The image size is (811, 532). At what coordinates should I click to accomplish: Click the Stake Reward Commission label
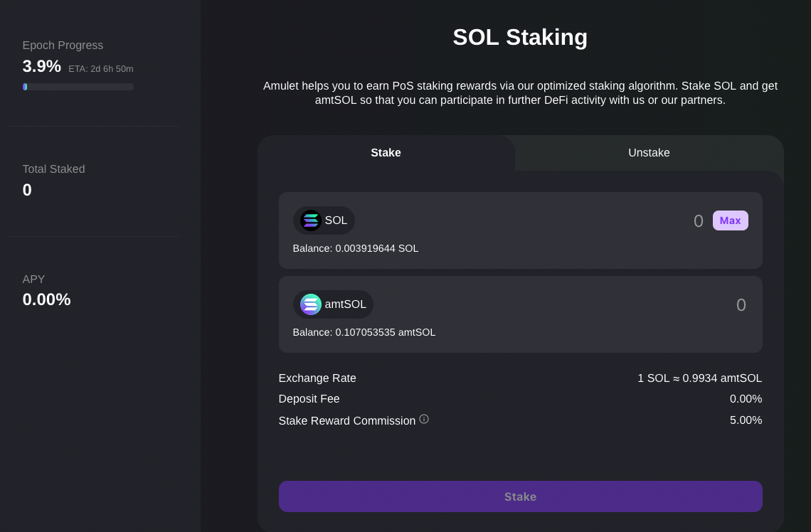pos(347,421)
